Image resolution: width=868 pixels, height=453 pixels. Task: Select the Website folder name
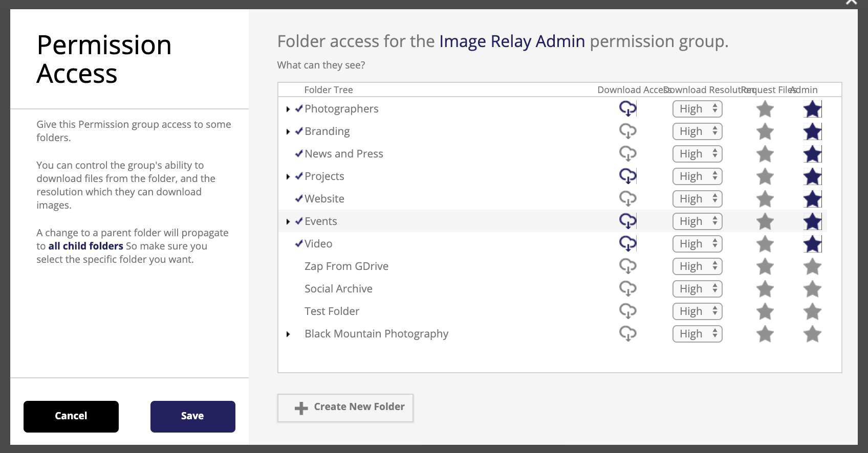[324, 199]
